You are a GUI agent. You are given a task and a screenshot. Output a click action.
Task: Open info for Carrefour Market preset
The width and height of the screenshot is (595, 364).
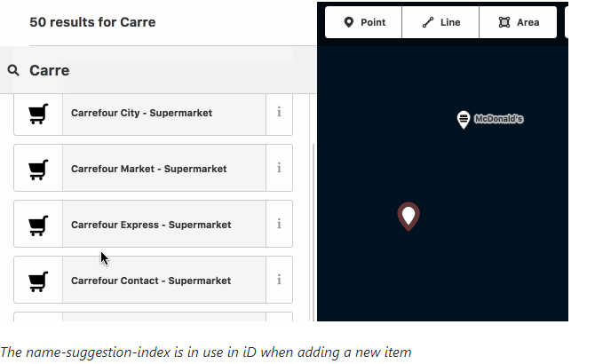(x=279, y=168)
